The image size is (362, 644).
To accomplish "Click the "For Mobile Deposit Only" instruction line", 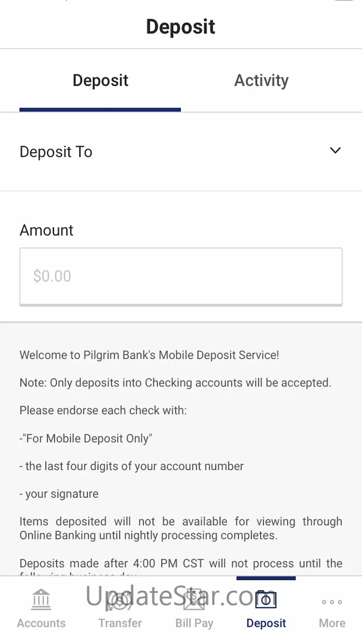I will tap(86, 438).
